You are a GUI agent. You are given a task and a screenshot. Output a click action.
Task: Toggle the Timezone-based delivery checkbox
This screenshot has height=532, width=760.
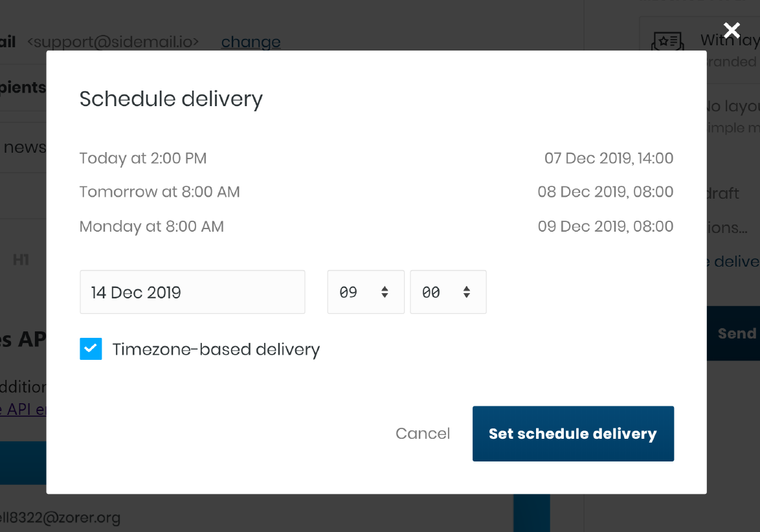pyautogui.click(x=91, y=349)
